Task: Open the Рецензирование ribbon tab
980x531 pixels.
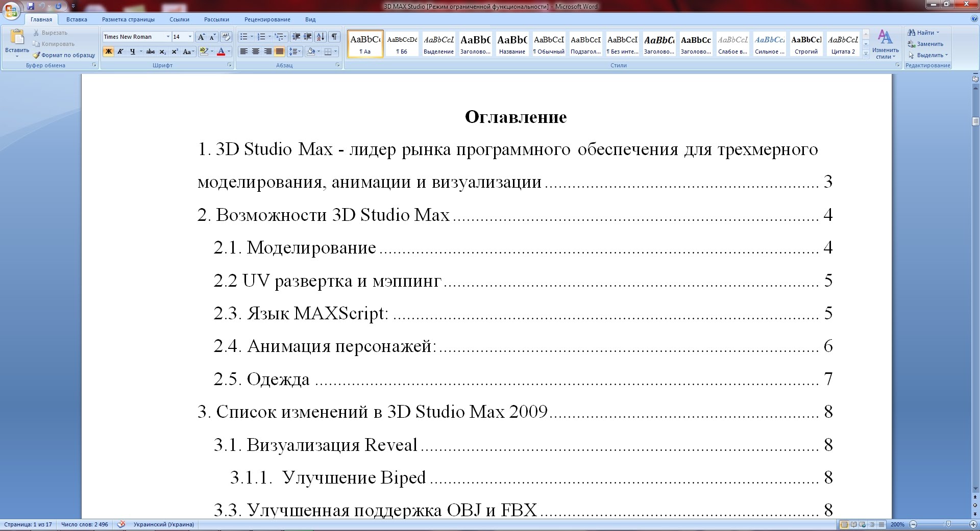Action: click(267, 19)
